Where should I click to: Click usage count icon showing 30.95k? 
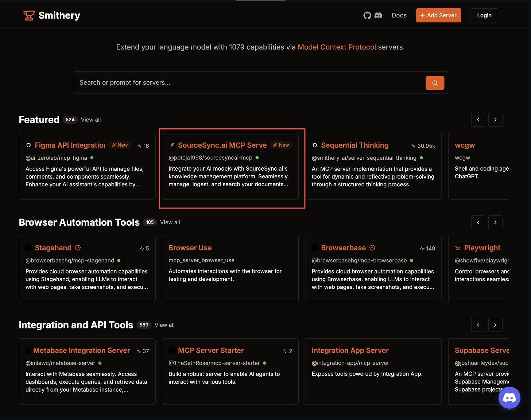pos(413,146)
